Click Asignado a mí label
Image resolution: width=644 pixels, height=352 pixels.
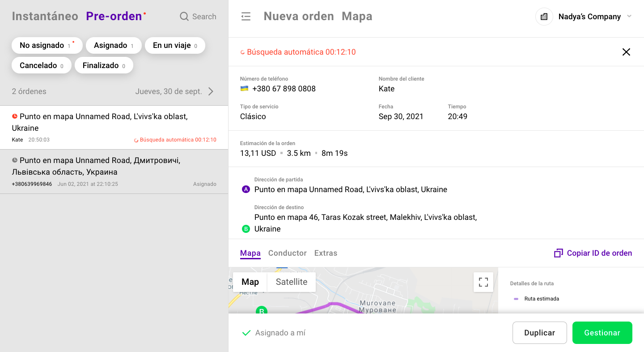280,333
